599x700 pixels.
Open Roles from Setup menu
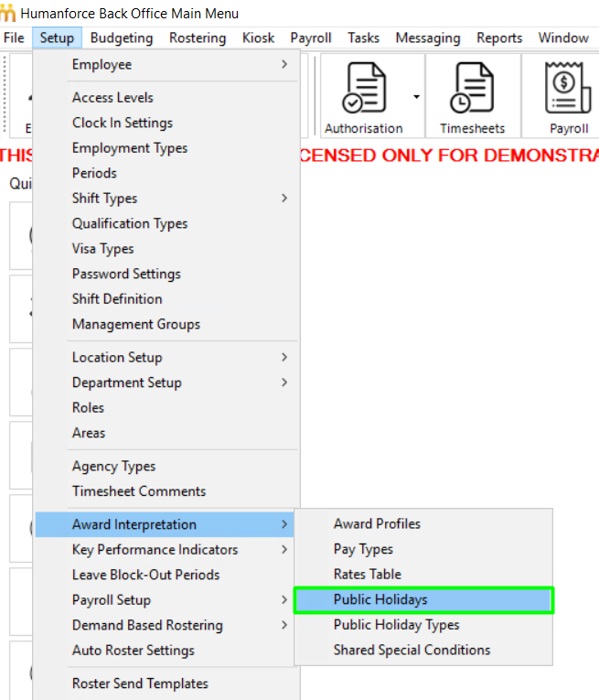[165, 407]
